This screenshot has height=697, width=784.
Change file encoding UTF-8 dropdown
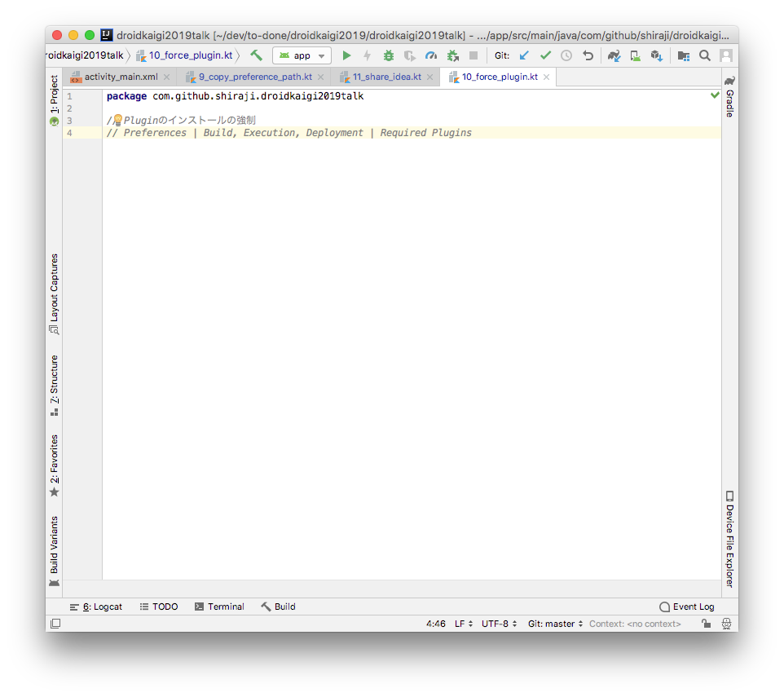pyautogui.click(x=499, y=624)
